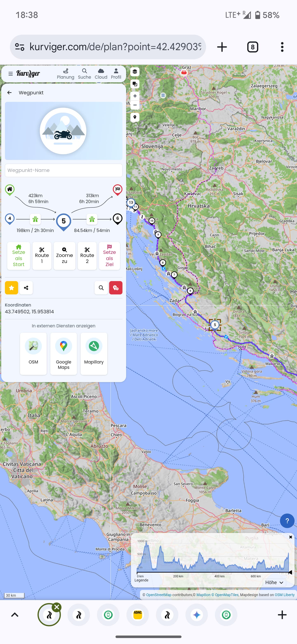
Task: Open the blue help question button
Action: 287,521
